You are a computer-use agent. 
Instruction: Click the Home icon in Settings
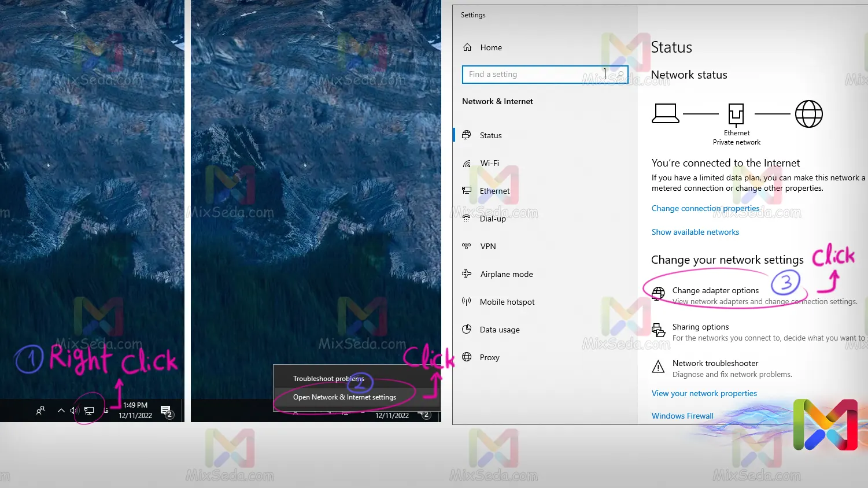467,47
